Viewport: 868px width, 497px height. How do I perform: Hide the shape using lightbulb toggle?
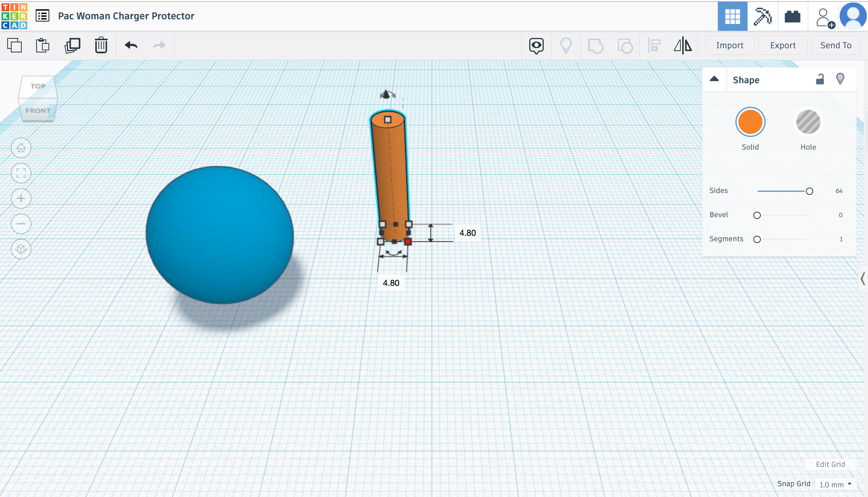pyautogui.click(x=840, y=79)
